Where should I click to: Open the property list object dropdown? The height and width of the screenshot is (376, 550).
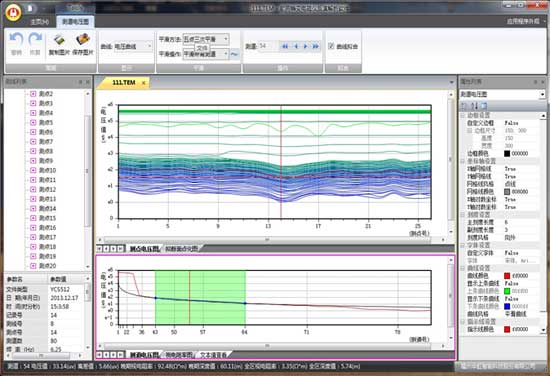click(502, 94)
